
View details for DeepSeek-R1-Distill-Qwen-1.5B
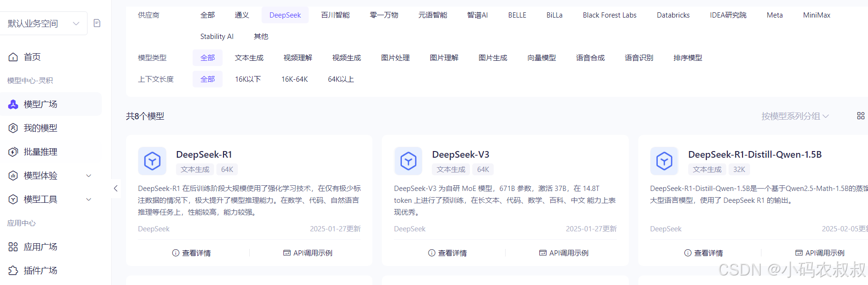[x=703, y=253]
